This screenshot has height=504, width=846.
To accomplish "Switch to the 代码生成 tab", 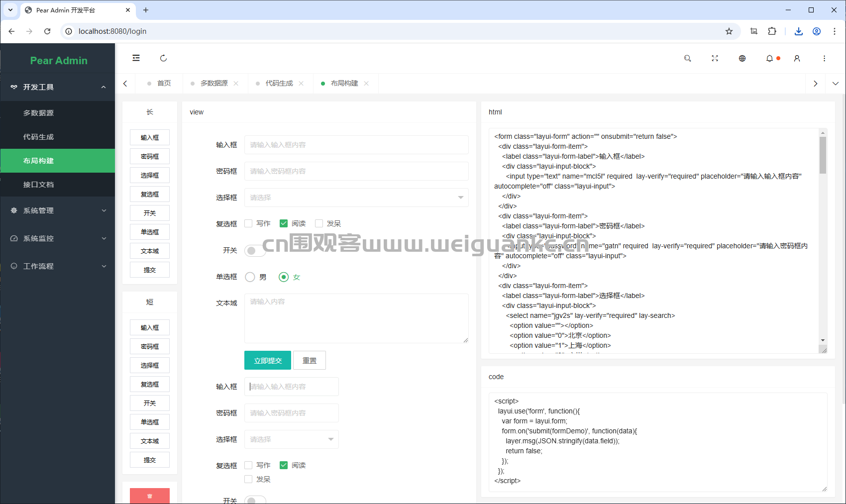I will pos(279,83).
